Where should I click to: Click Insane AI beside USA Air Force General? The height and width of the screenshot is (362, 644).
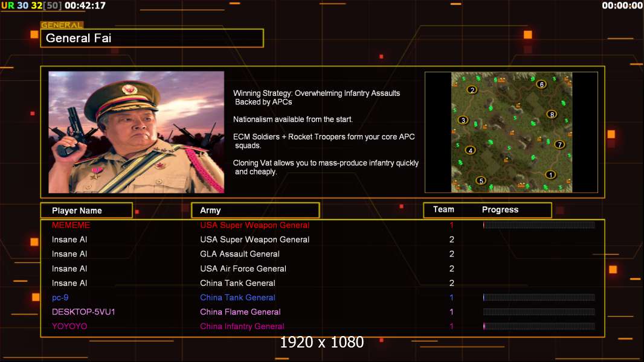[x=69, y=269]
